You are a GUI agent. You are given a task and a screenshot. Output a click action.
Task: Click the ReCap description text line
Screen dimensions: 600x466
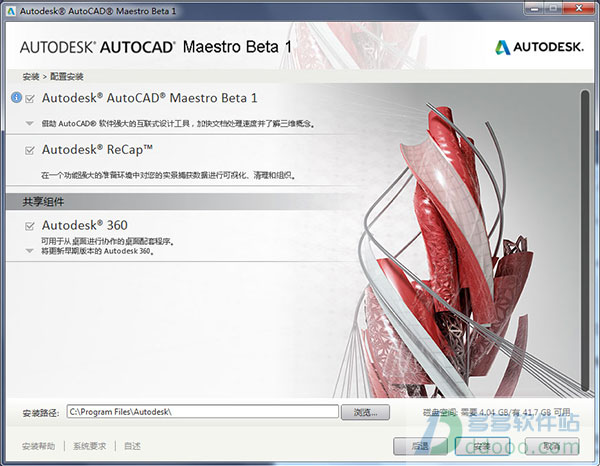168,176
